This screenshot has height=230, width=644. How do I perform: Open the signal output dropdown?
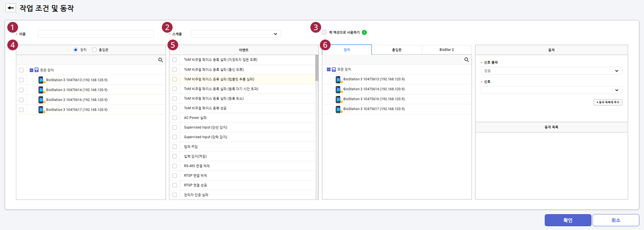(551, 71)
